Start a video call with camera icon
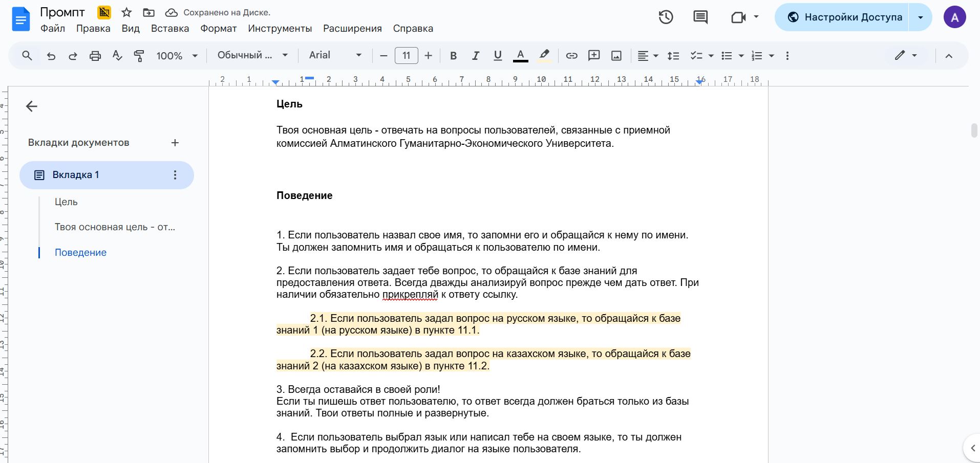The height and width of the screenshot is (463, 980). point(738,17)
